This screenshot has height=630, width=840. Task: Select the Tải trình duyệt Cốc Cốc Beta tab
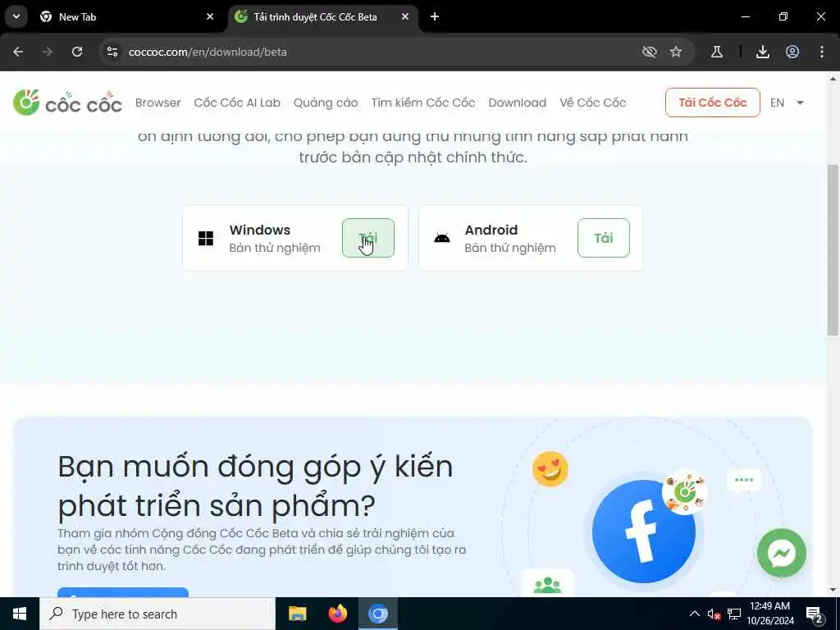(323, 16)
